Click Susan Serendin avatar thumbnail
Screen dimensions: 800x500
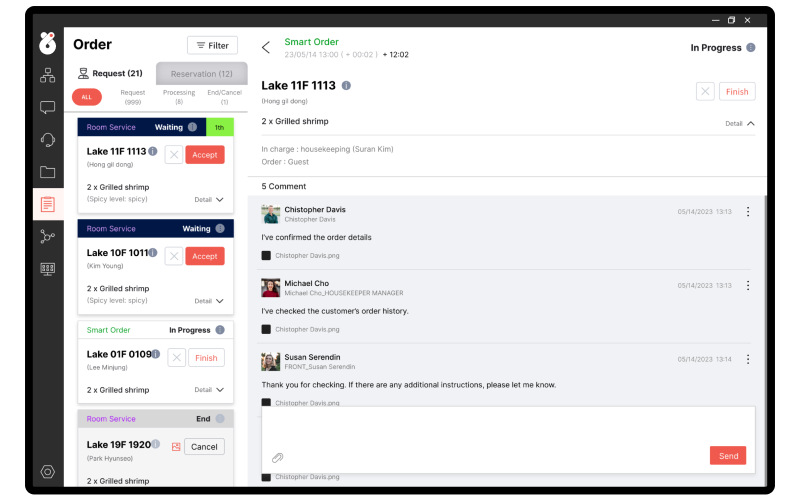tap(270, 361)
